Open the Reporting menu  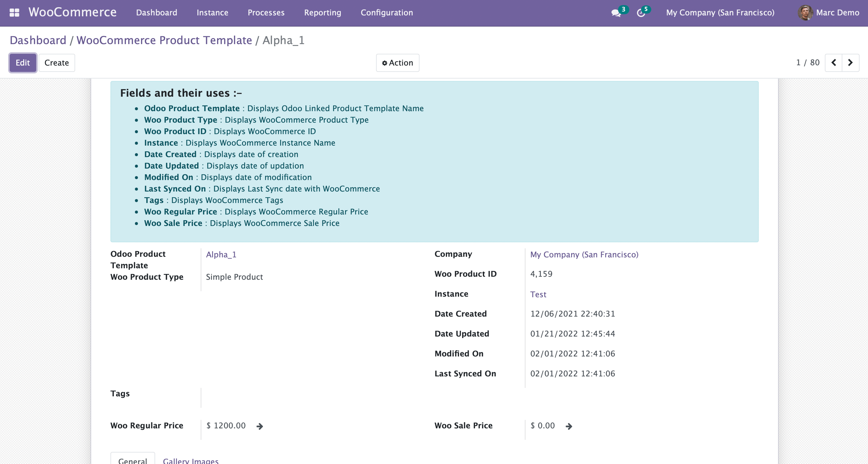(x=322, y=13)
